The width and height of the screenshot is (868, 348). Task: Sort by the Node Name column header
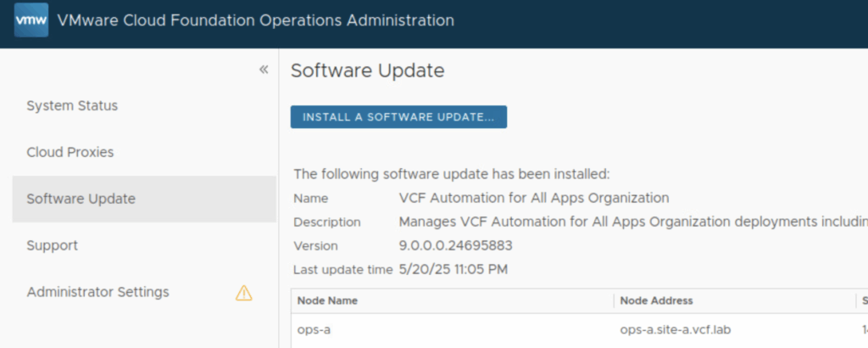(x=328, y=301)
